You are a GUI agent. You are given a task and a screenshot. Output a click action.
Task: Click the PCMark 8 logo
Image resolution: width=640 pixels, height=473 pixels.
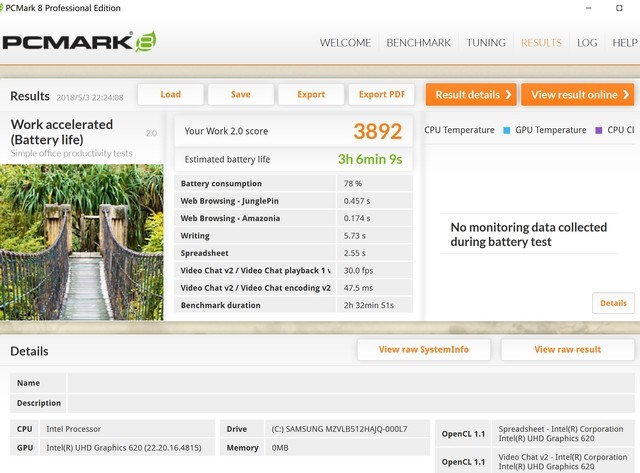click(79, 43)
